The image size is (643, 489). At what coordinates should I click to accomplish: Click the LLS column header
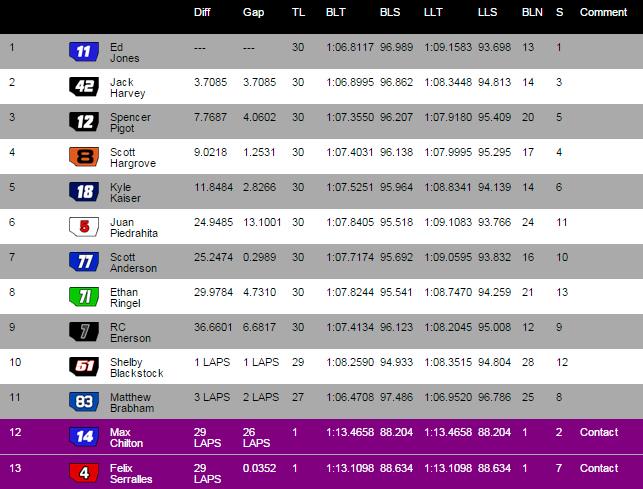(x=487, y=12)
